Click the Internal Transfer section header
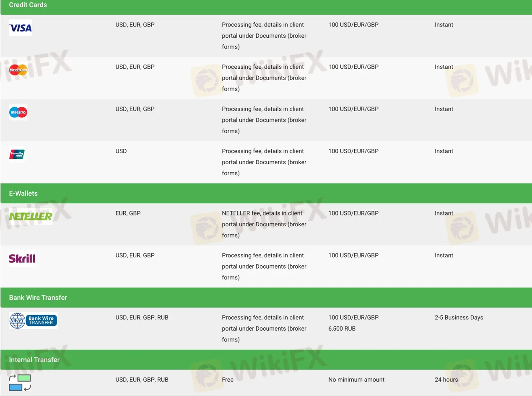 [x=34, y=360]
